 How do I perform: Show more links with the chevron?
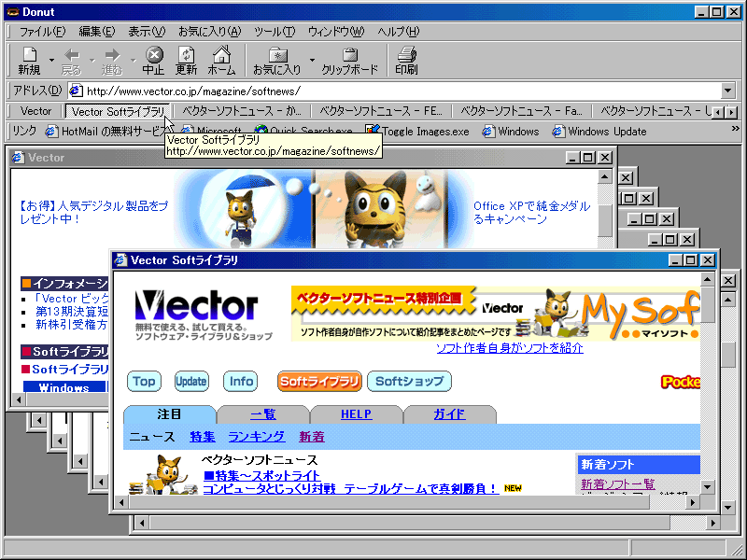(735, 129)
